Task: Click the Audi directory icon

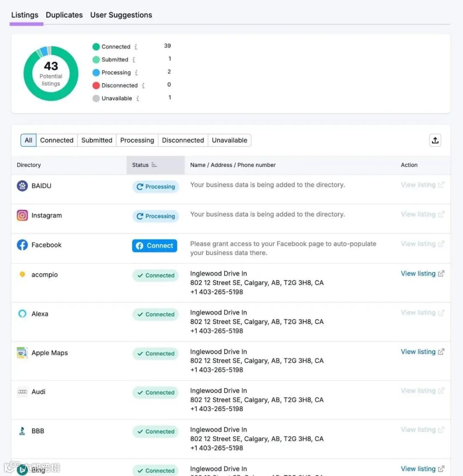Action: click(x=22, y=392)
